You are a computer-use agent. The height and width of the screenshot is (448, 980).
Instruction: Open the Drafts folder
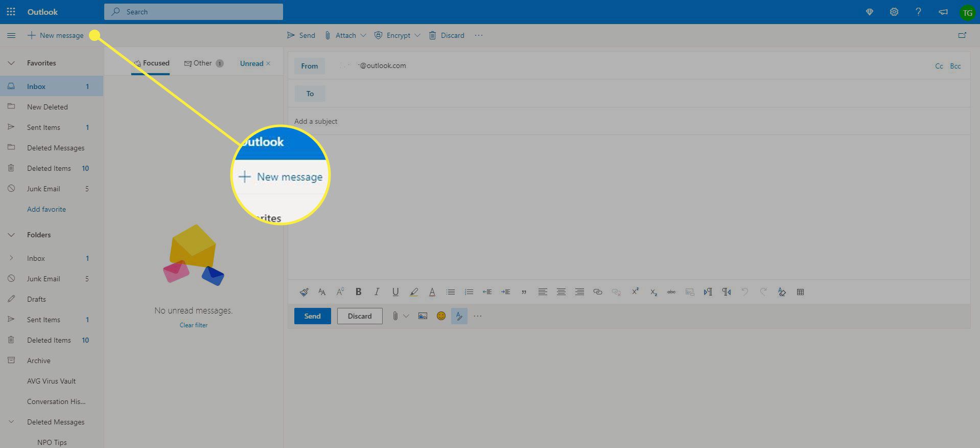coord(51,299)
